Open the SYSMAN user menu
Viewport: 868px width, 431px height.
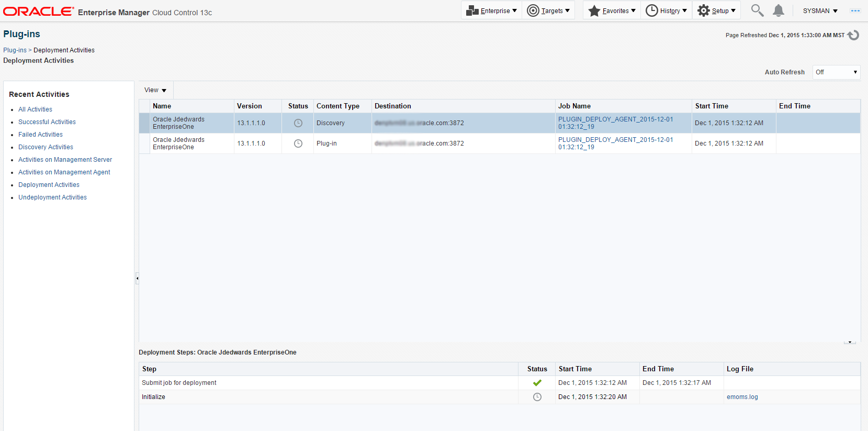pos(820,10)
